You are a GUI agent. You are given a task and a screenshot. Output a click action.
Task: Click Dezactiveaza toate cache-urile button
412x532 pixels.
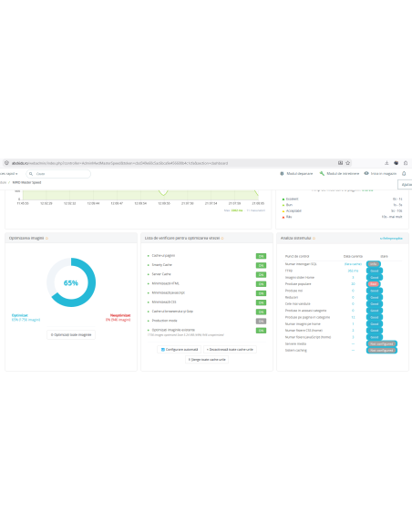(230, 350)
